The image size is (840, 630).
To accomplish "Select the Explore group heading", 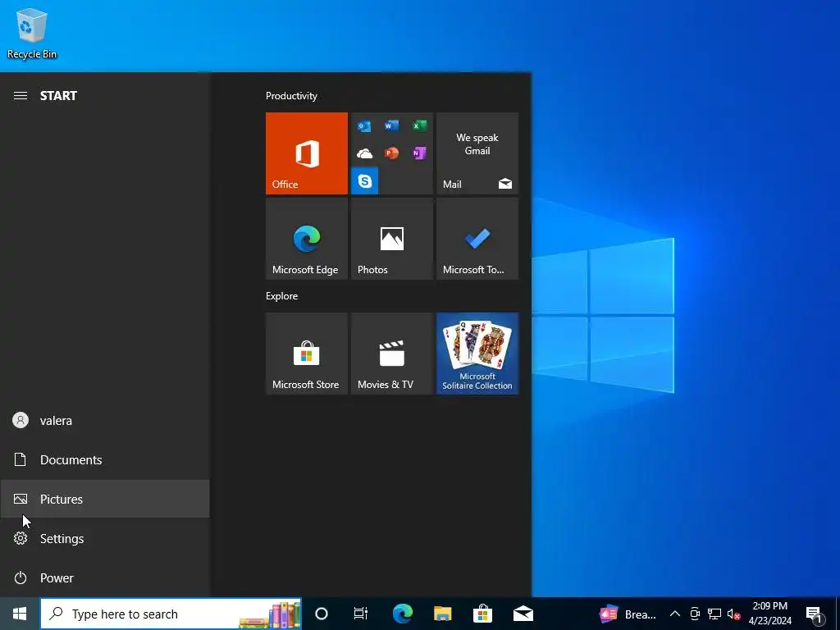I will click(282, 296).
